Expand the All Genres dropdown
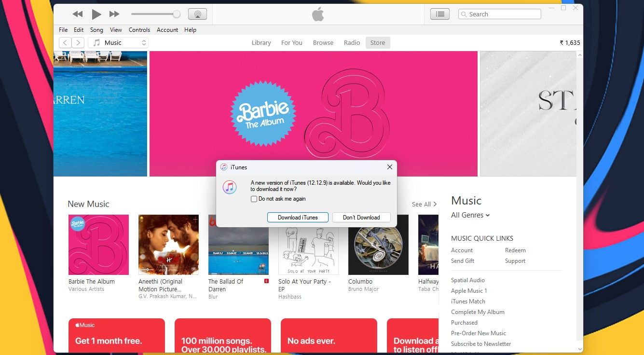Viewport: 644px width, 355px height. tap(470, 215)
